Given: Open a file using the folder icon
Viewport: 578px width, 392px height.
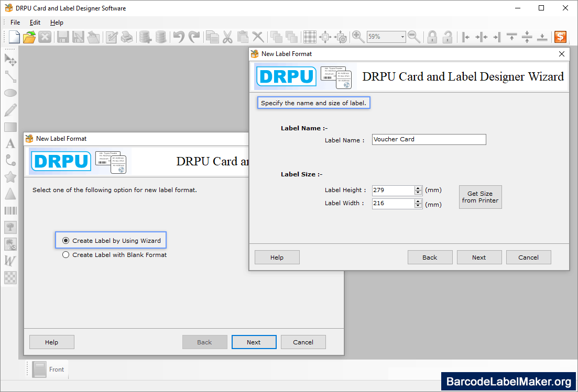Looking at the screenshot, I should (x=29, y=37).
